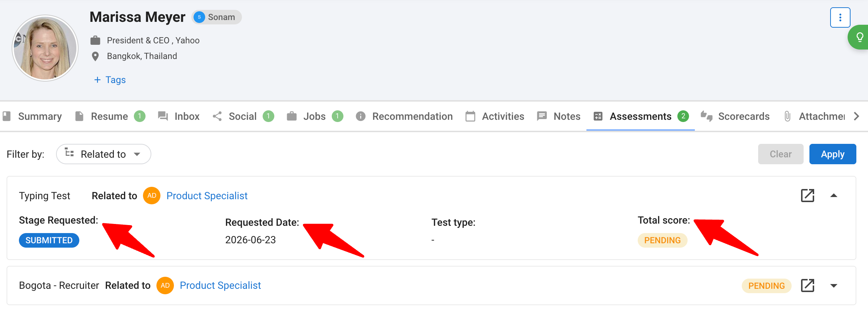Go to the Jobs tab
Viewport: 868px width, 311px height.
pyautogui.click(x=315, y=116)
